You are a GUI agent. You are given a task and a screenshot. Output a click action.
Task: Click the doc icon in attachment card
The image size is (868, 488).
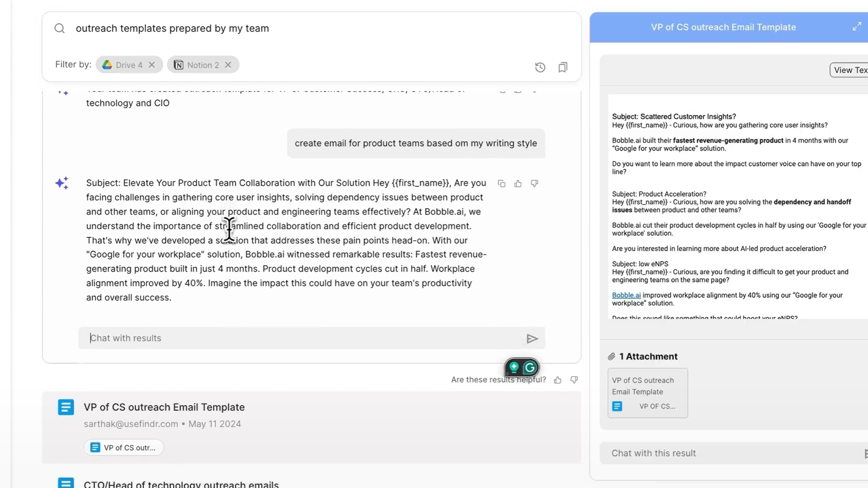(617, 406)
